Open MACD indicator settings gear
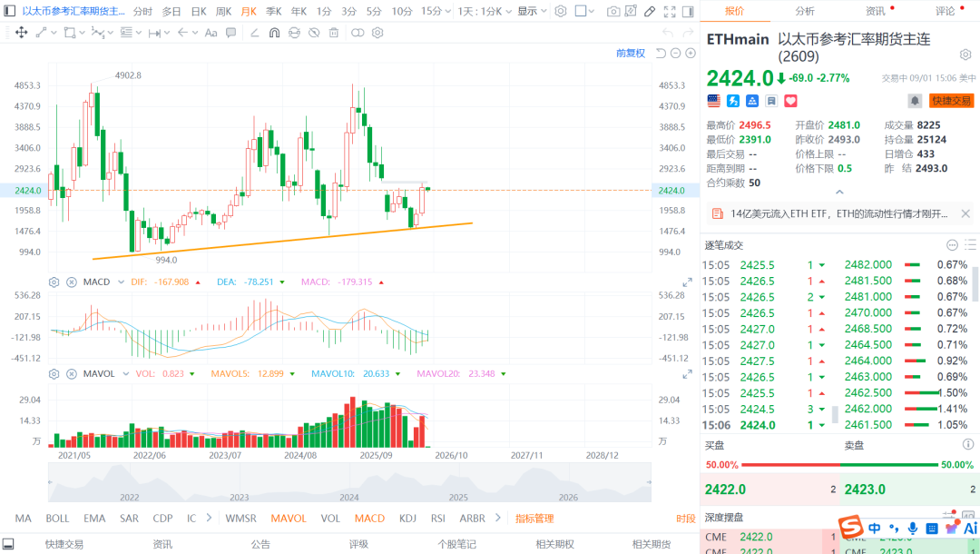The width and height of the screenshot is (980, 554). [54, 282]
